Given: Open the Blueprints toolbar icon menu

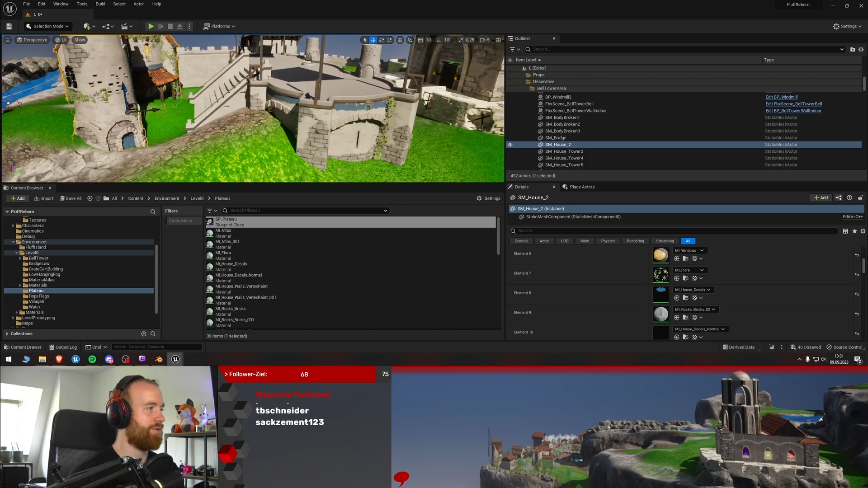Looking at the screenshot, I should 108,26.
